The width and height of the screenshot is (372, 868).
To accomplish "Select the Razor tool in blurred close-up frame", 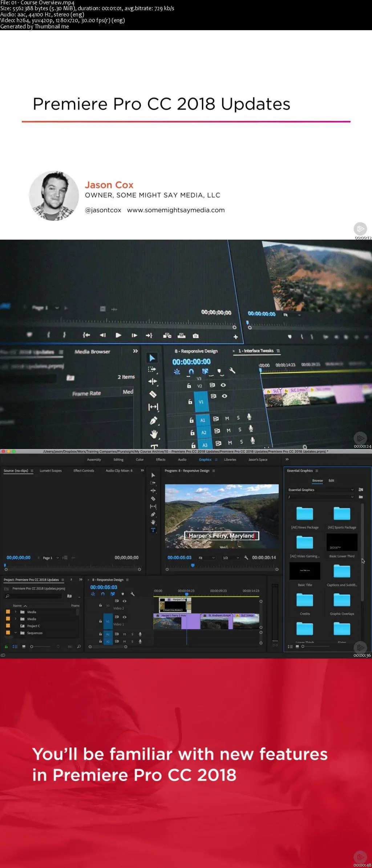I will (x=153, y=394).
